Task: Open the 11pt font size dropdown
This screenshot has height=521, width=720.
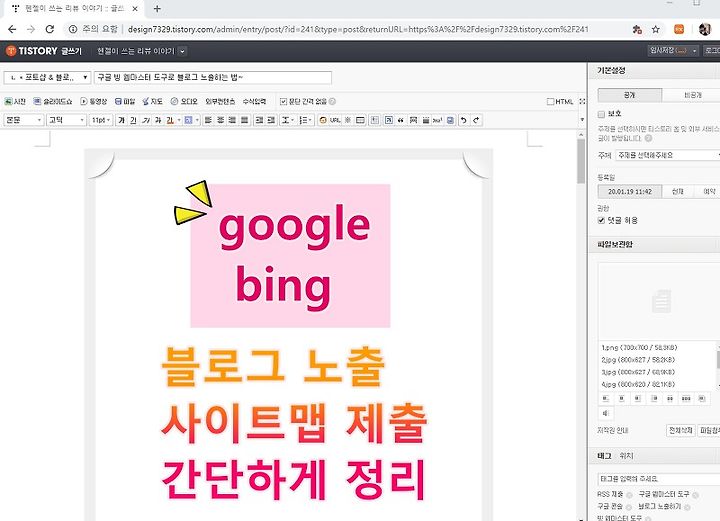Action: [101, 120]
